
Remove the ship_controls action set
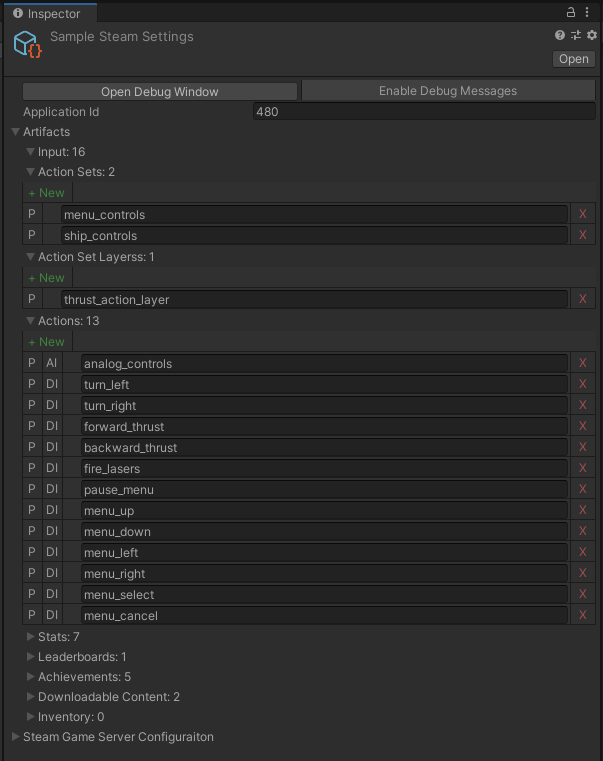583,235
